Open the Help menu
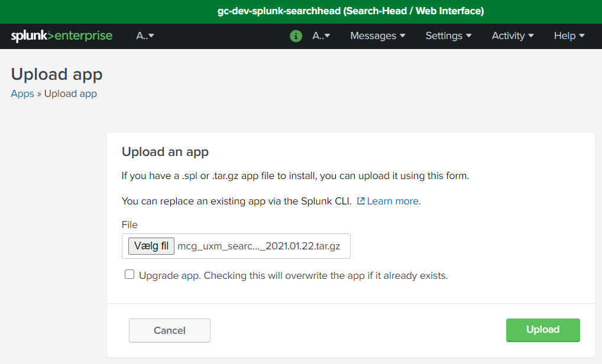602x364 pixels. 569,36
